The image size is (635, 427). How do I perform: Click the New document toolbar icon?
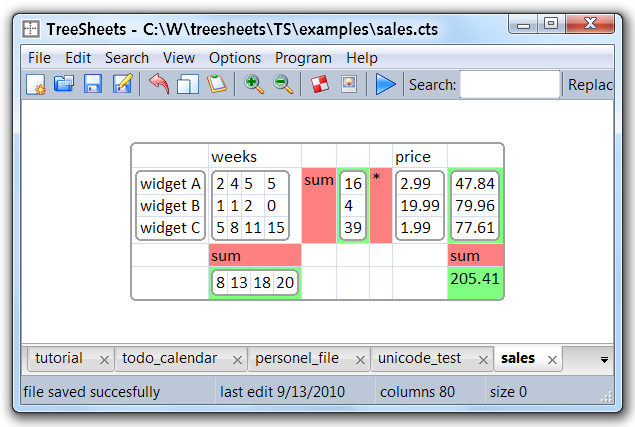(x=36, y=84)
